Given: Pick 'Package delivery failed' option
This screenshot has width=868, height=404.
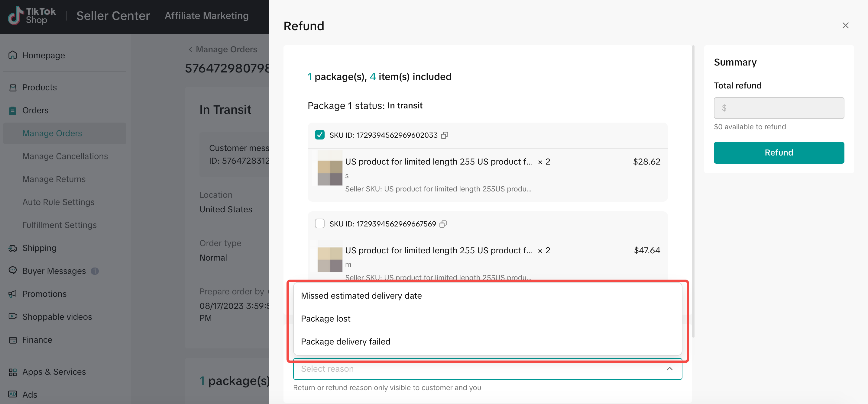Looking at the screenshot, I should pos(345,341).
